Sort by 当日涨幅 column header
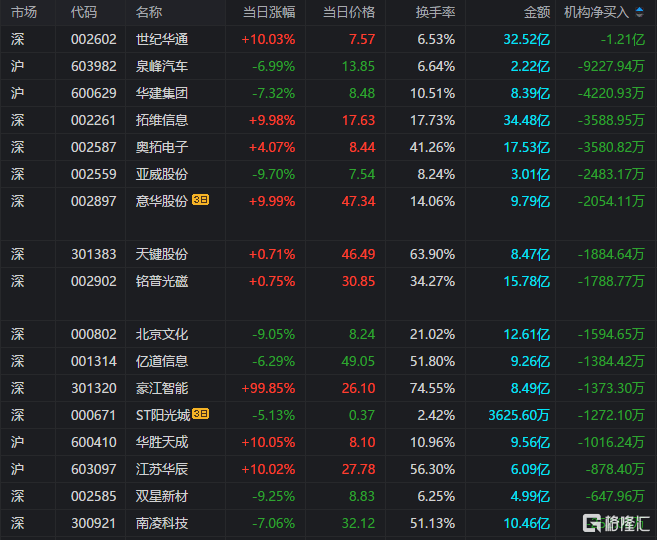The height and width of the screenshot is (540, 657). click(269, 12)
